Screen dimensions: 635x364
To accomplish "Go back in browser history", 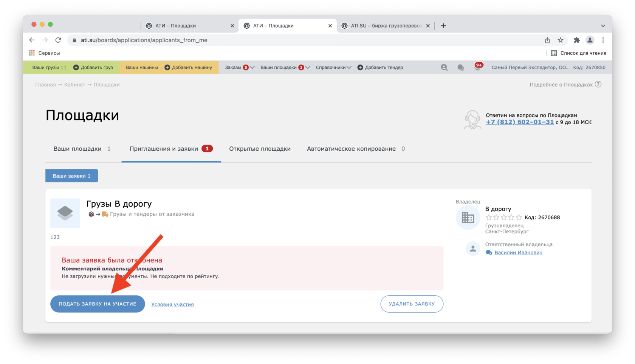I will (32, 40).
